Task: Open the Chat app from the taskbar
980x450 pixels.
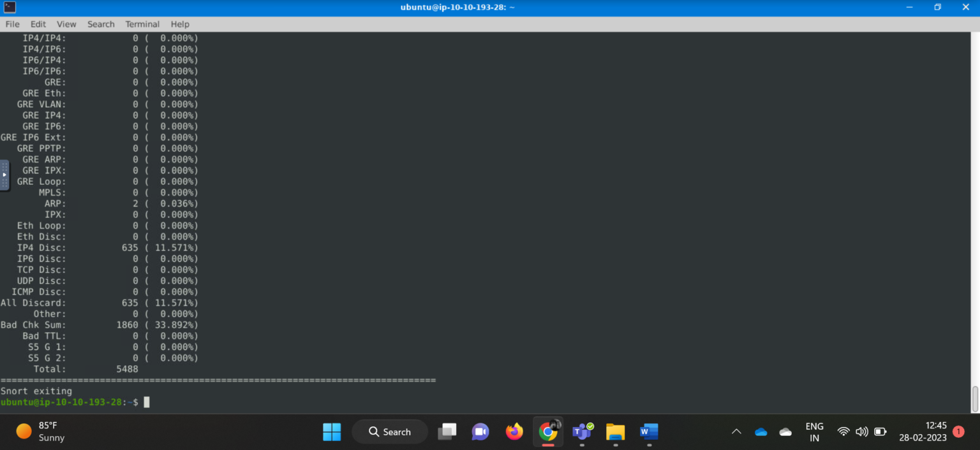Action: click(x=480, y=432)
